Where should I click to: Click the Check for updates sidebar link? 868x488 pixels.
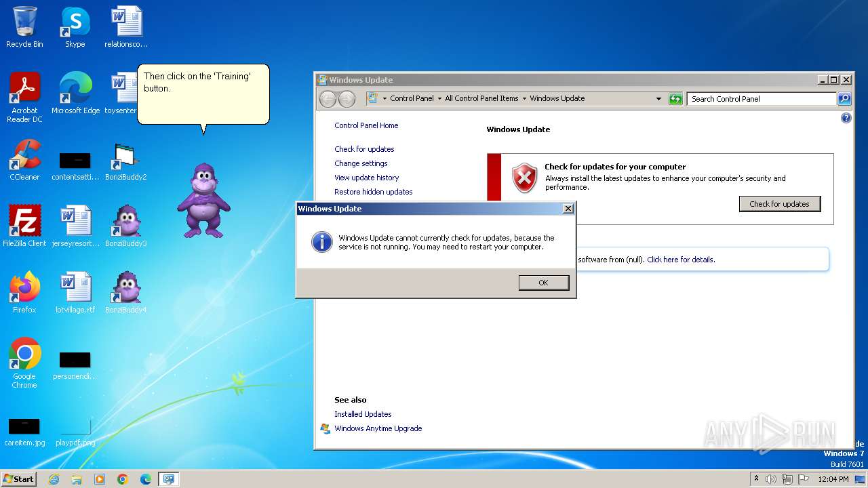(364, 149)
